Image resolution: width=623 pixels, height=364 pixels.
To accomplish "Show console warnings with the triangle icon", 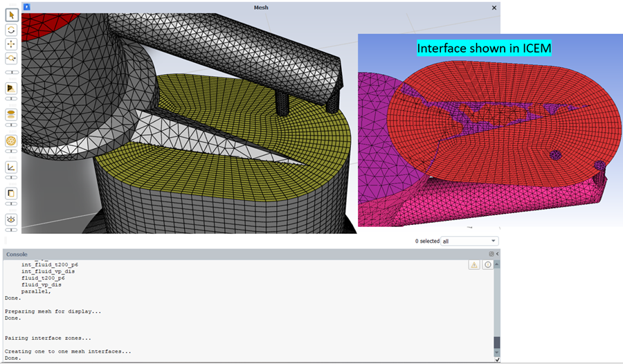I will coord(474,265).
